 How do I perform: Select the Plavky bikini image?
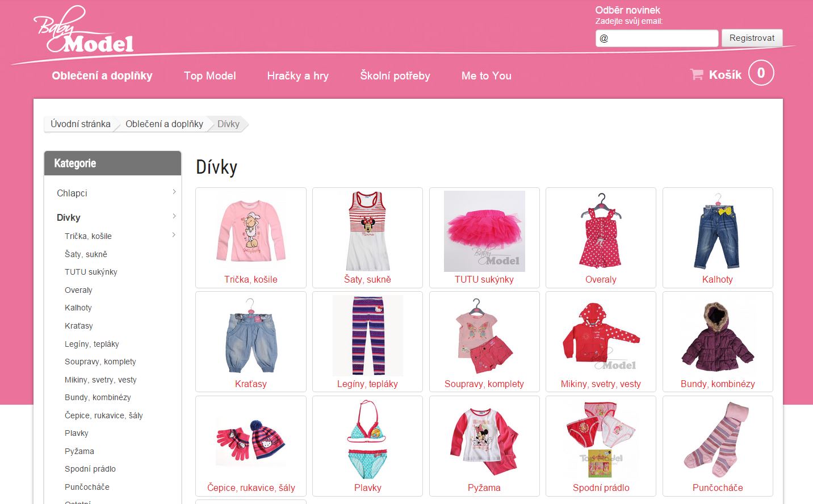(367, 440)
